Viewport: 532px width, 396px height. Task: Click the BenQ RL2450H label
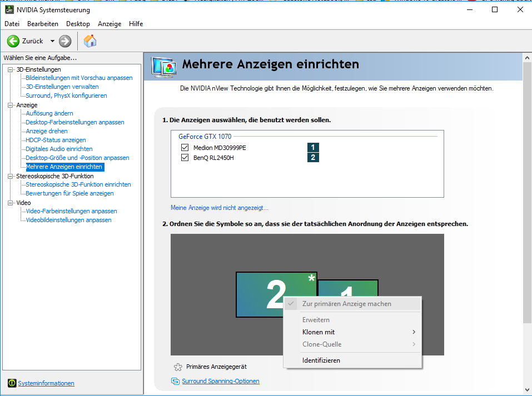213,158
